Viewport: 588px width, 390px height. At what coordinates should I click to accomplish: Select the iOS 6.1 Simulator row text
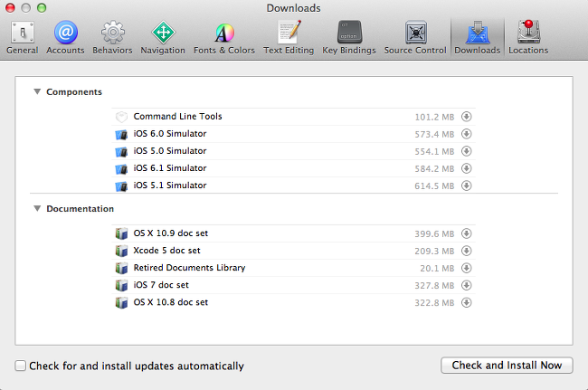(170, 168)
